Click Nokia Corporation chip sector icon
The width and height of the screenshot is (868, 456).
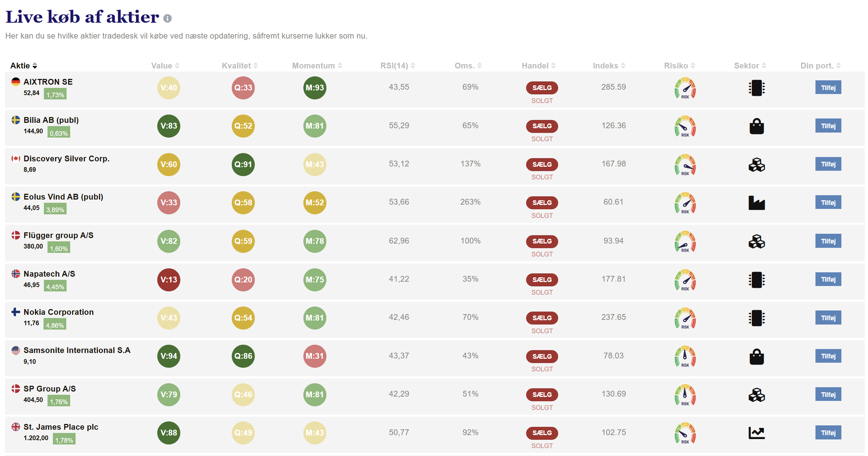click(x=756, y=318)
